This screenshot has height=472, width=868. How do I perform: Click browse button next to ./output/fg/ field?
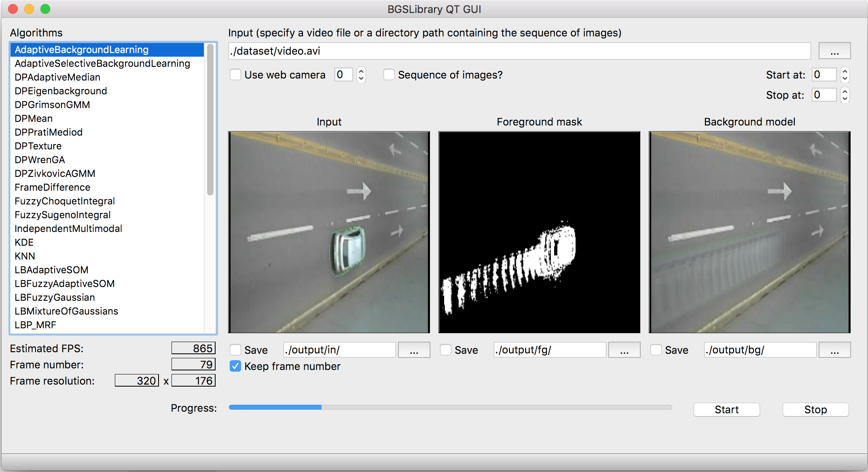click(624, 350)
